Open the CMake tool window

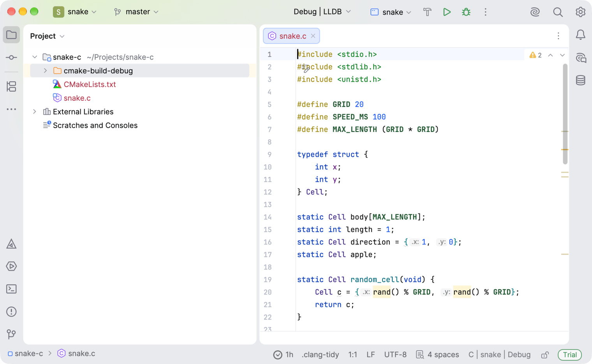[x=11, y=244]
